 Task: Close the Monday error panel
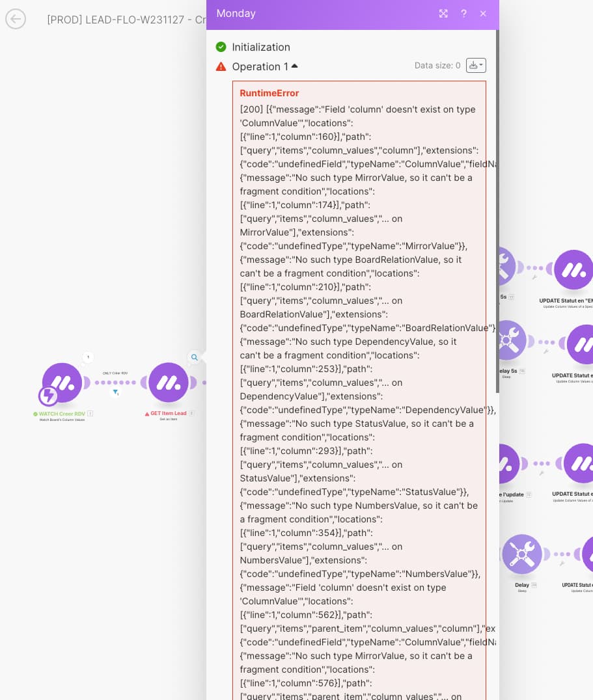coord(483,14)
